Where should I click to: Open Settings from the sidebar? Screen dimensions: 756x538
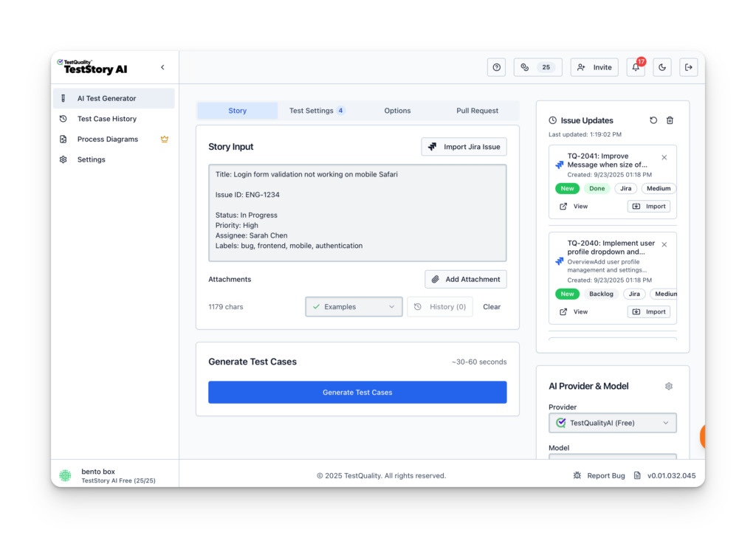coord(91,159)
